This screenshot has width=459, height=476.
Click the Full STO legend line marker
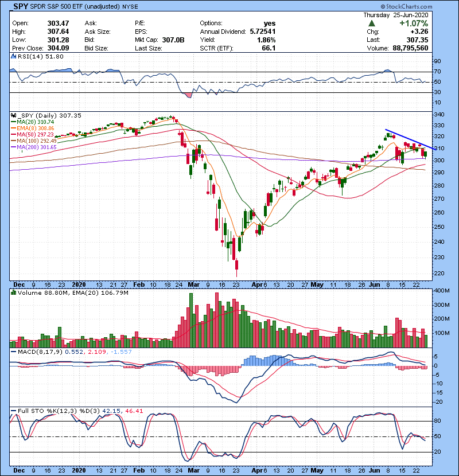[13, 411]
